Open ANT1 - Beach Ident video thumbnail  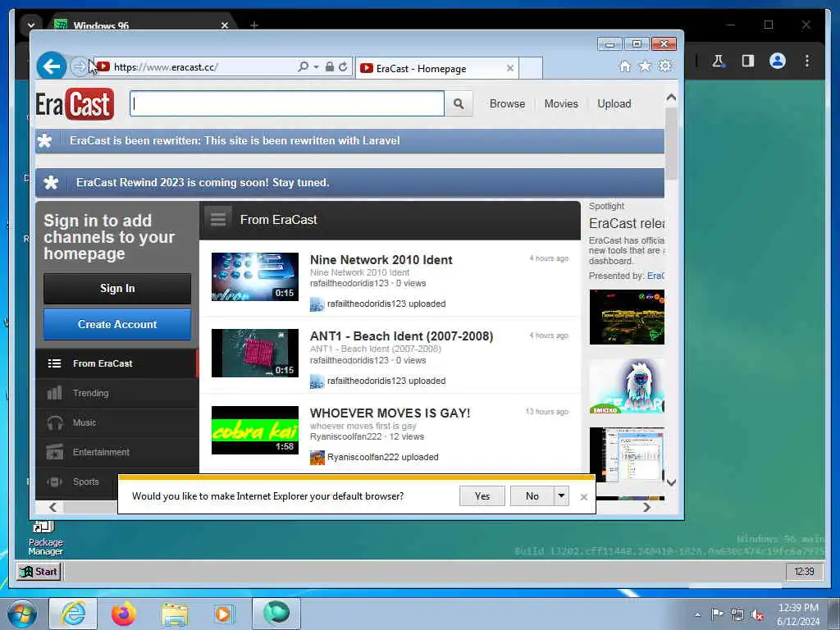[x=255, y=353]
